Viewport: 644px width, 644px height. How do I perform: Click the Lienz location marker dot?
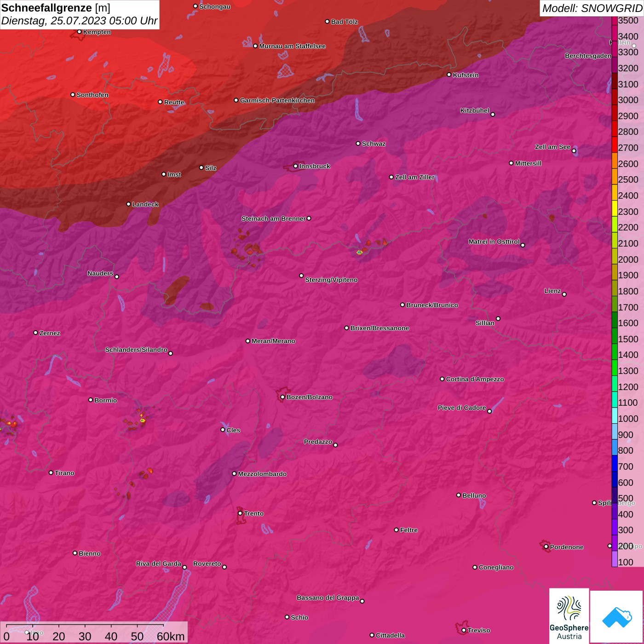pyautogui.click(x=564, y=294)
